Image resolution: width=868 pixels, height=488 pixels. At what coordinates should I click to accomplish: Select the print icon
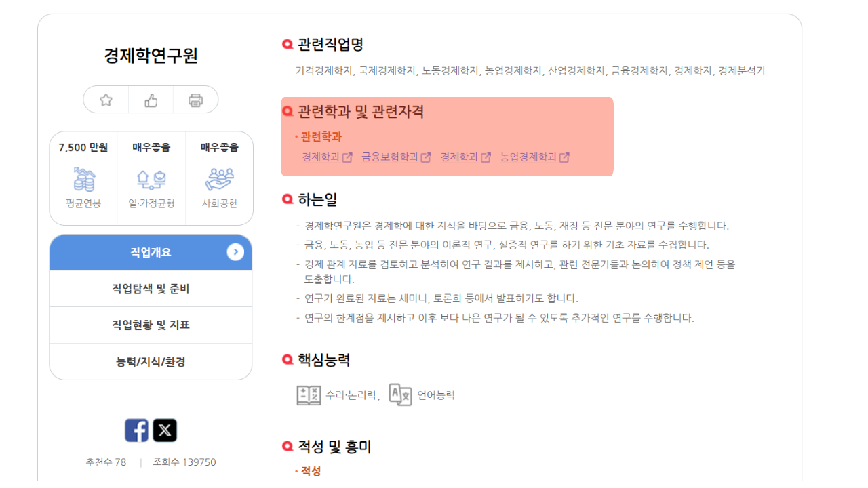195,99
